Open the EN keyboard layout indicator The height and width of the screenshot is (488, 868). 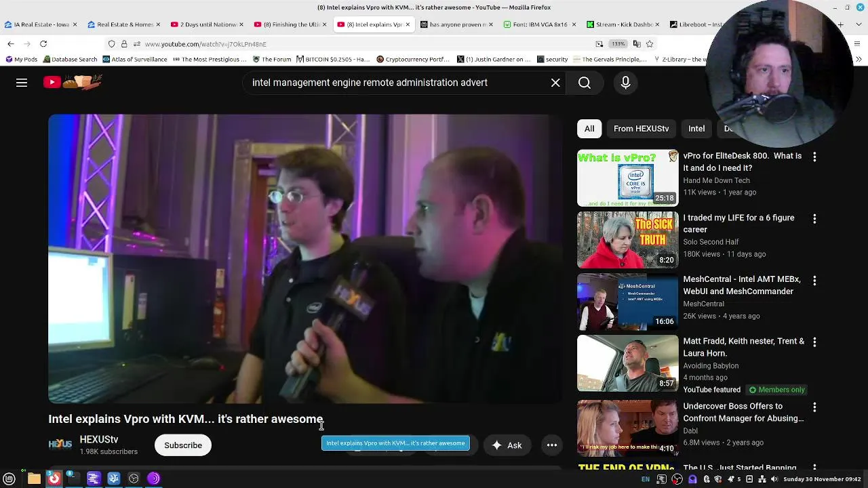point(646,479)
